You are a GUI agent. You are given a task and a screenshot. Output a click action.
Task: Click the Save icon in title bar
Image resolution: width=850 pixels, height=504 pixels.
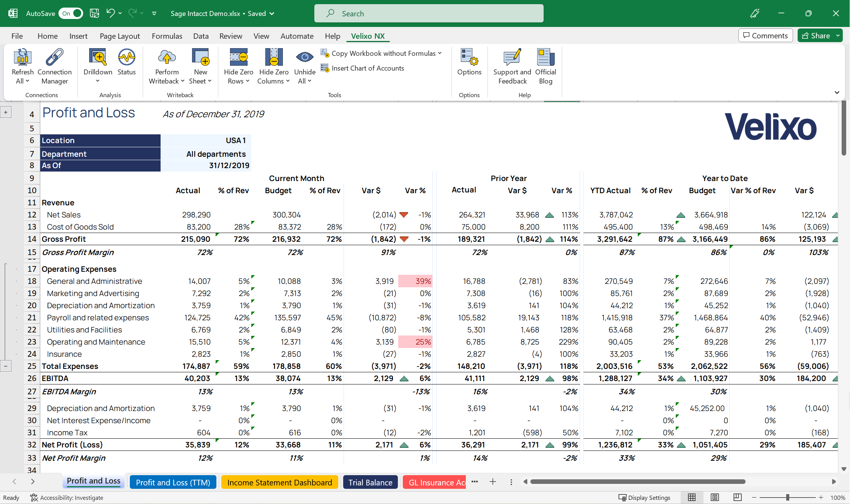pos(94,13)
